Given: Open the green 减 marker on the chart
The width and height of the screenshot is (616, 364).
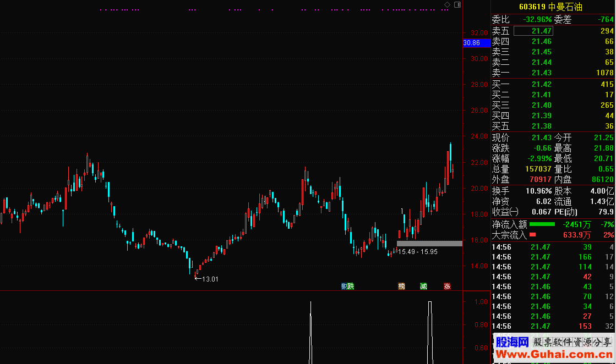Looking at the screenshot, I should pyautogui.click(x=423, y=286).
